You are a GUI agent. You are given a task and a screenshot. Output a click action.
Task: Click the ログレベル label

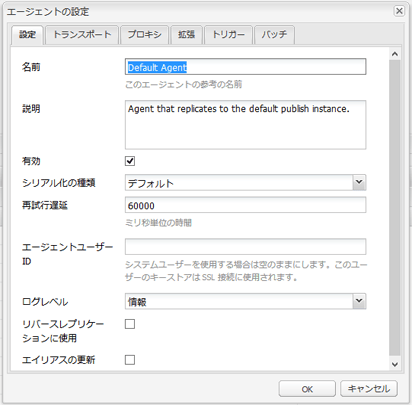[45, 301]
